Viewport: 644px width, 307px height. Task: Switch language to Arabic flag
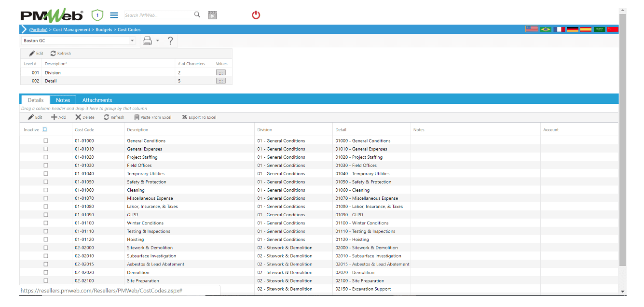click(599, 29)
